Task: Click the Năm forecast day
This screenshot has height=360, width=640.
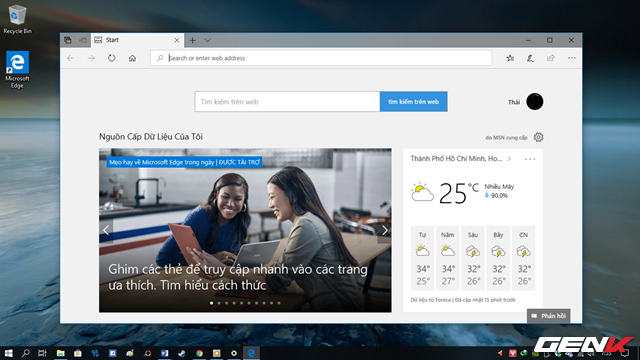Action: tap(447, 258)
